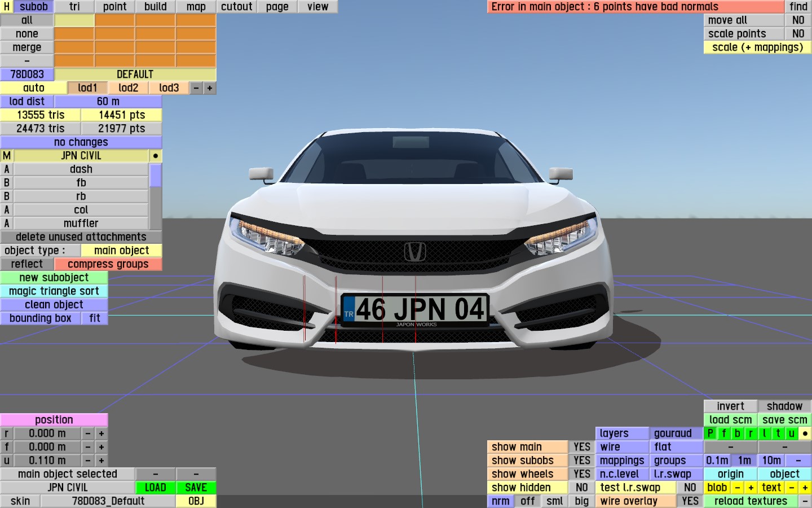Image resolution: width=812 pixels, height=508 pixels.
Task: Toggle show wheels YES
Action: click(x=582, y=474)
